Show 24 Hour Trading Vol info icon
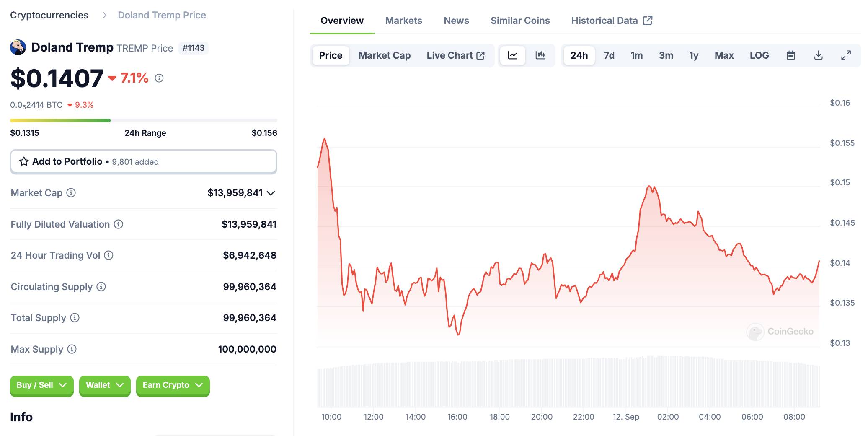Image resolution: width=868 pixels, height=436 pixels. tap(108, 255)
